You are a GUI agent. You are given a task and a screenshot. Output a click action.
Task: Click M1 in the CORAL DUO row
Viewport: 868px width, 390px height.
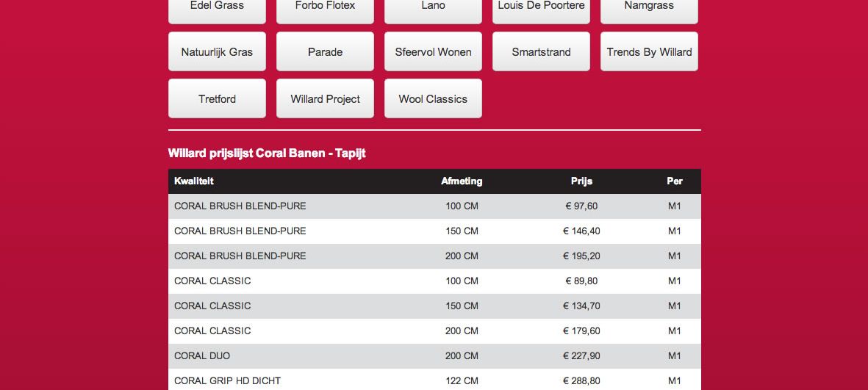pyautogui.click(x=674, y=355)
